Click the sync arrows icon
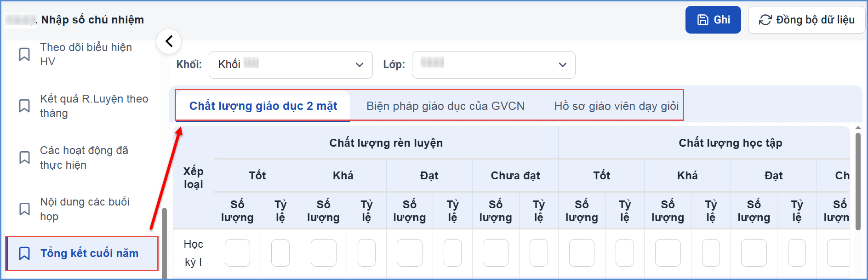 coord(765,20)
